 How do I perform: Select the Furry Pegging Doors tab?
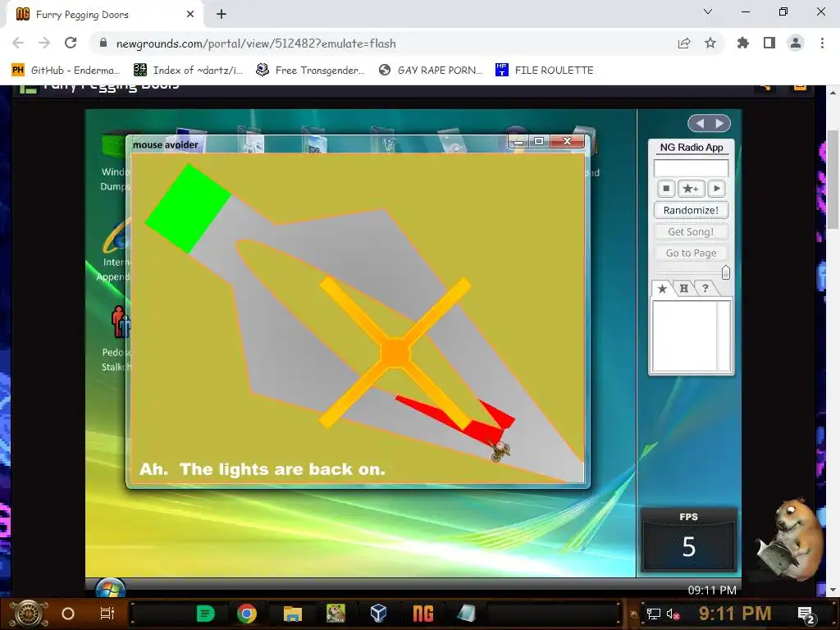(x=105, y=15)
